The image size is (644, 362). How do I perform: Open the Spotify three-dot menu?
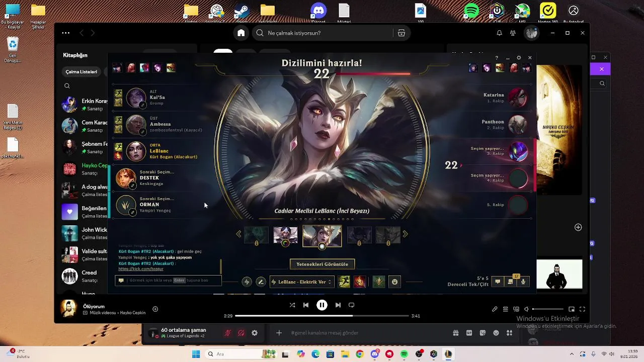[66, 33]
